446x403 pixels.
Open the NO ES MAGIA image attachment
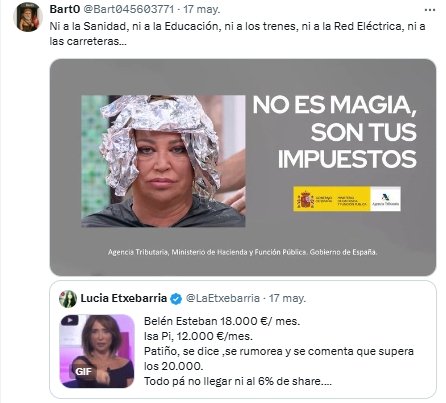pos(243,167)
